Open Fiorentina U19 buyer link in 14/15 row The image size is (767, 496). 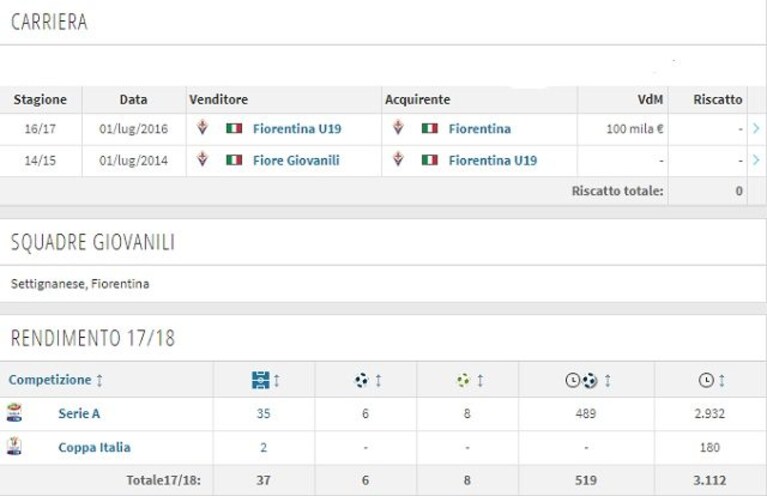click(493, 160)
